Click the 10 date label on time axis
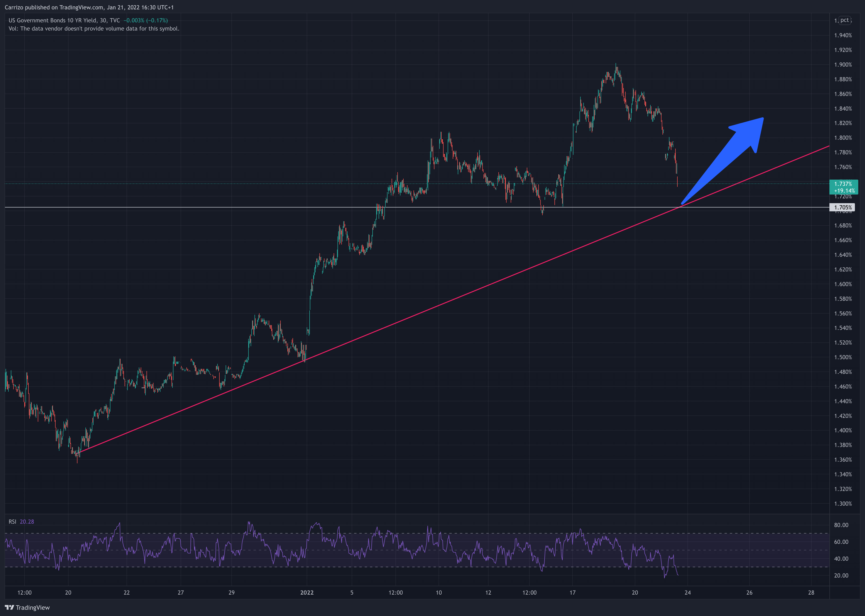Viewport: 865px width, 616px height. coord(439,592)
